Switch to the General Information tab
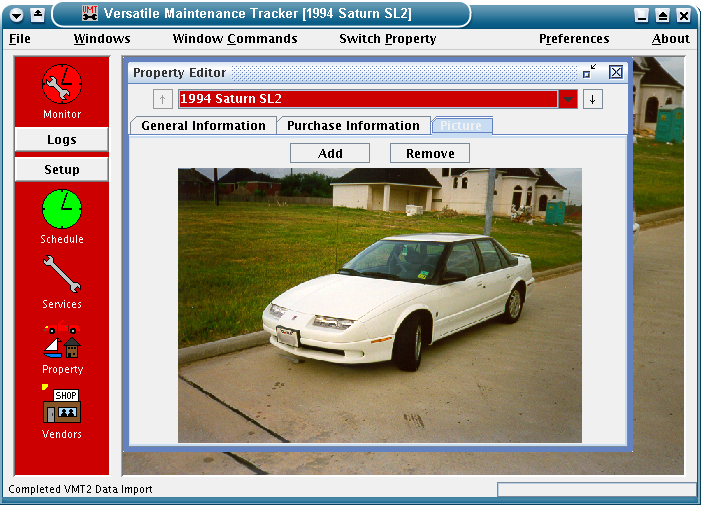This screenshot has width=701, height=505. (203, 126)
